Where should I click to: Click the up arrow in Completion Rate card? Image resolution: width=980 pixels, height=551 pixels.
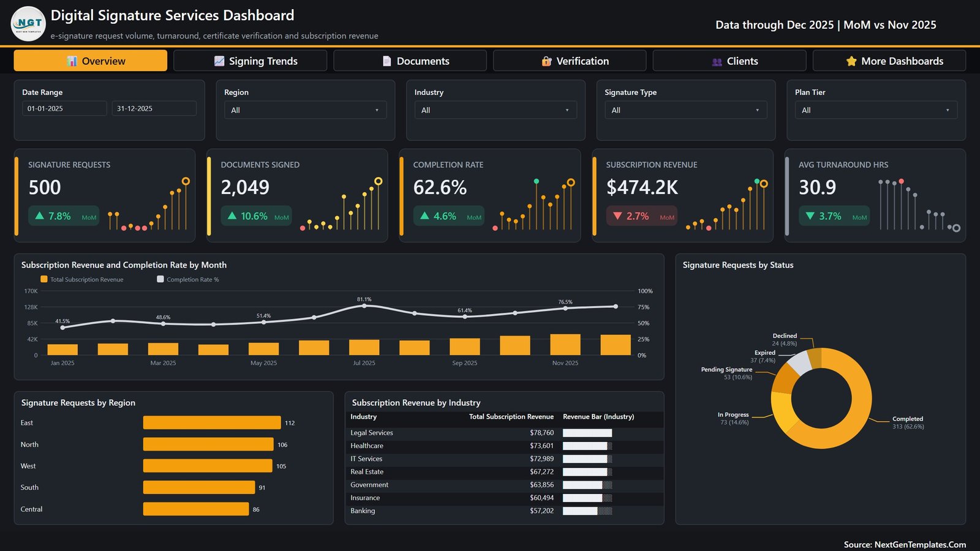424,216
